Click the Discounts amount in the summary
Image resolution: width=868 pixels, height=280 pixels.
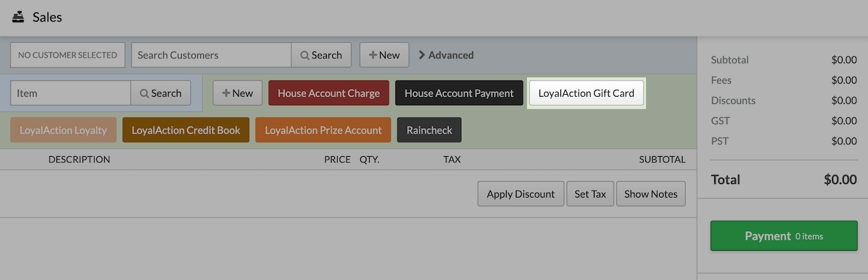tap(844, 100)
